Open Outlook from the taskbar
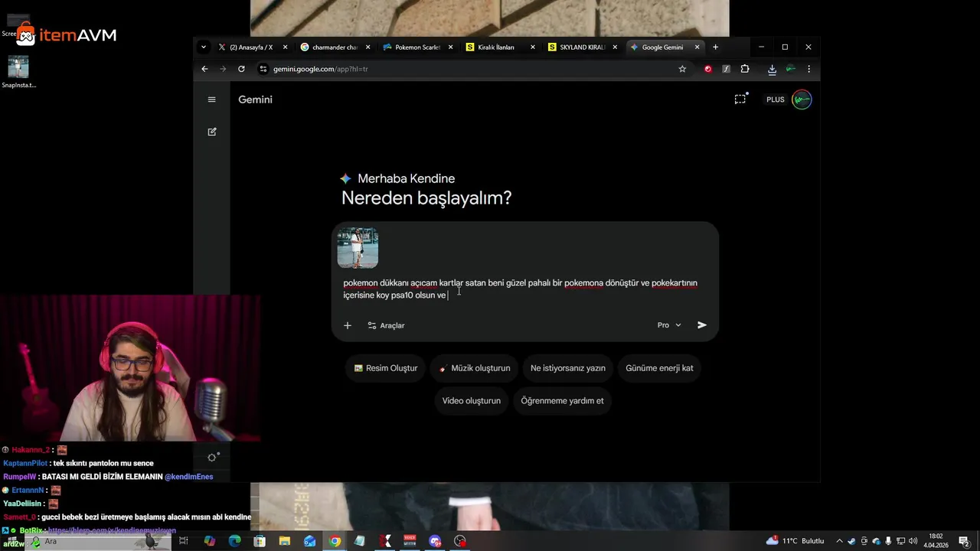 [x=310, y=541]
